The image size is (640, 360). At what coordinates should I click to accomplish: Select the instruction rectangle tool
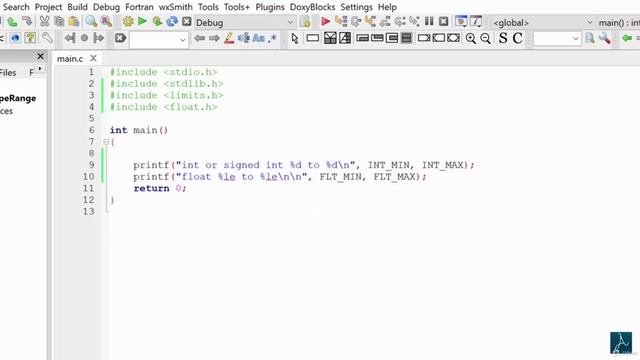(x=313, y=38)
